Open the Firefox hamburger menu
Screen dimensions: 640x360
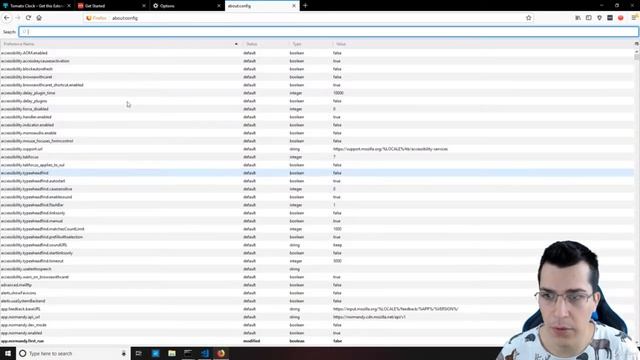[x=634, y=18]
